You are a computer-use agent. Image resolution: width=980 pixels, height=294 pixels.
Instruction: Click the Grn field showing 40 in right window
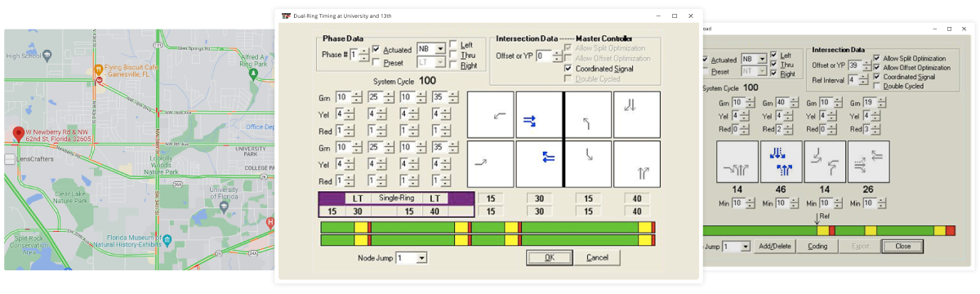pos(782,103)
